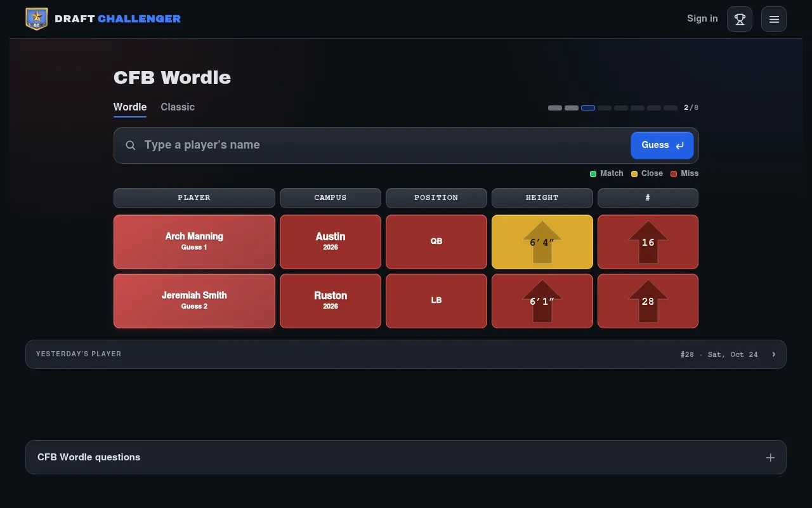Click the POSITION column header

[436, 198]
